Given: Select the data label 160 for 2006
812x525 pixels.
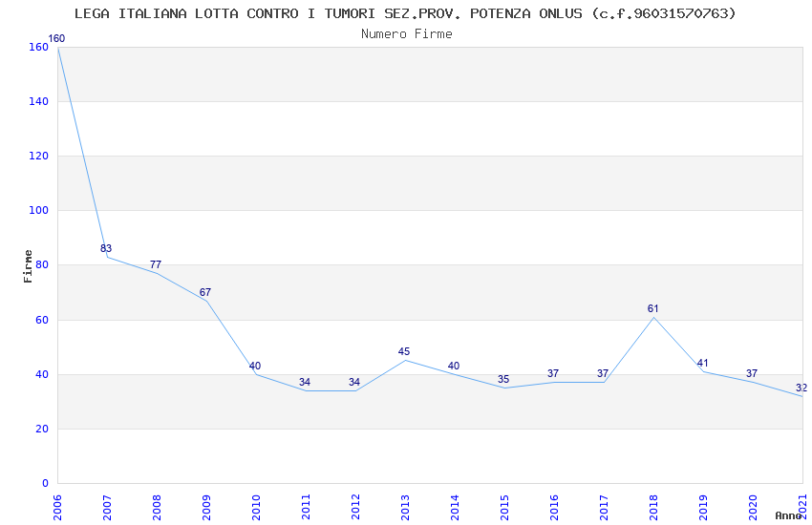Looking at the screenshot, I should [56, 38].
